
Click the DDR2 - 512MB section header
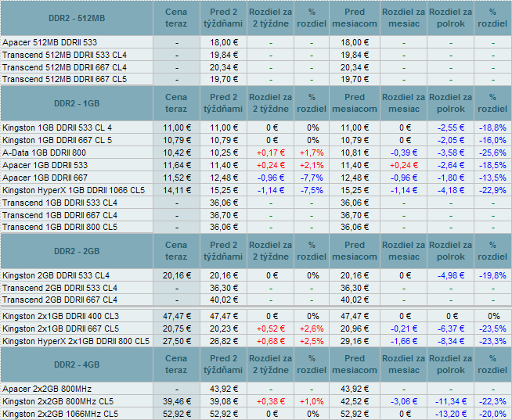[77, 18]
